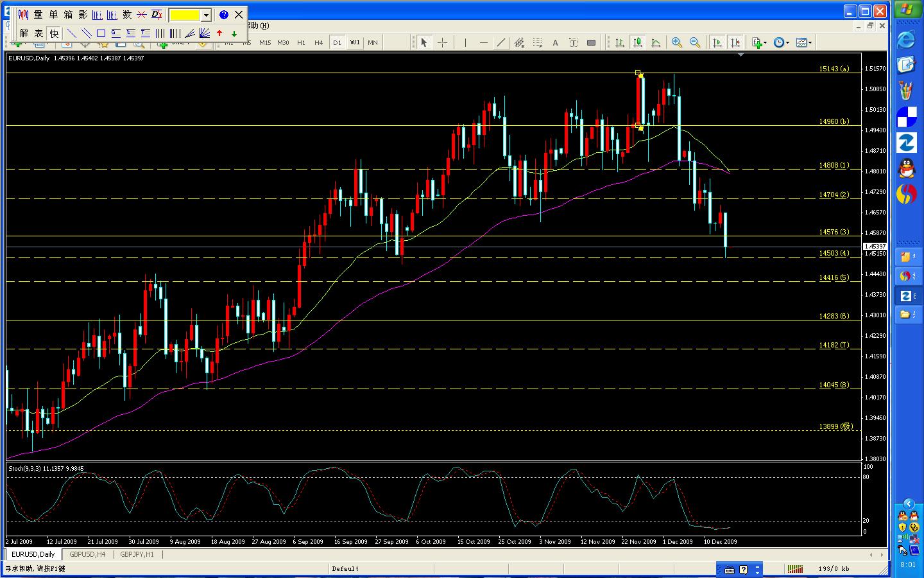Open the periodicity clock dropdown
924x578 pixels.
click(x=781, y=43)
